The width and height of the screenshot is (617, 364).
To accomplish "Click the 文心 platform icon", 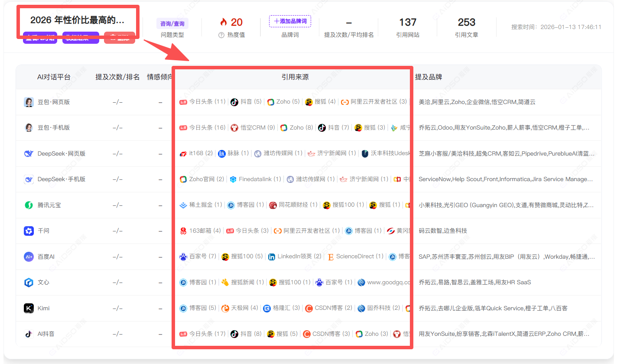I will click(x=29, y=283).
